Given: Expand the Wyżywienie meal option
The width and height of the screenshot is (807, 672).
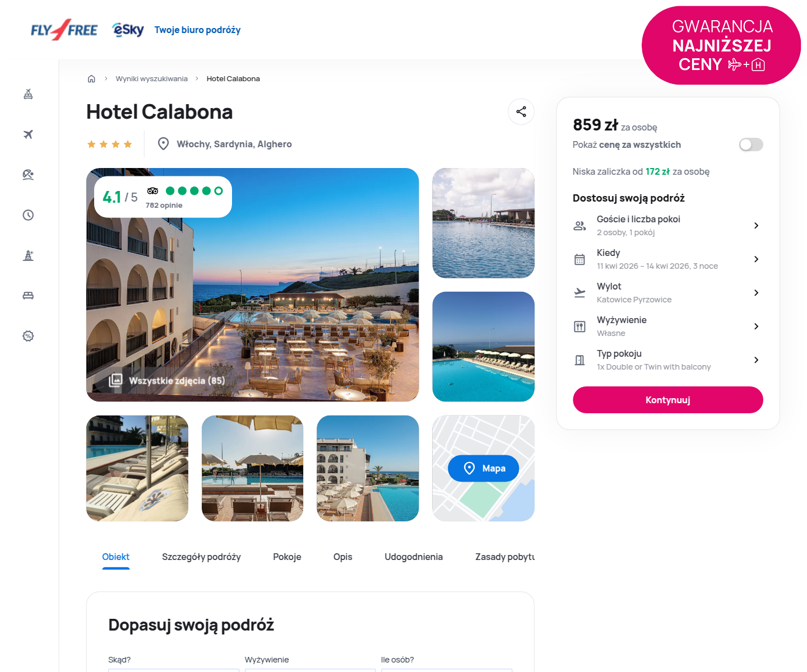Looking at the screenshot, I should pyautogui.click(x=667, y=326).
